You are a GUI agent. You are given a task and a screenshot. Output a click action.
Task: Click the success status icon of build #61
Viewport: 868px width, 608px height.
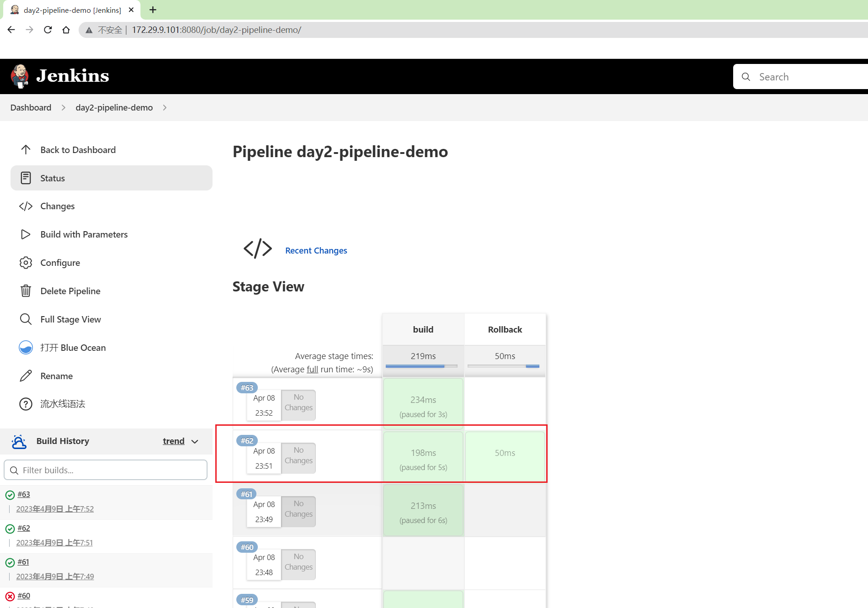tap(10, 562)
